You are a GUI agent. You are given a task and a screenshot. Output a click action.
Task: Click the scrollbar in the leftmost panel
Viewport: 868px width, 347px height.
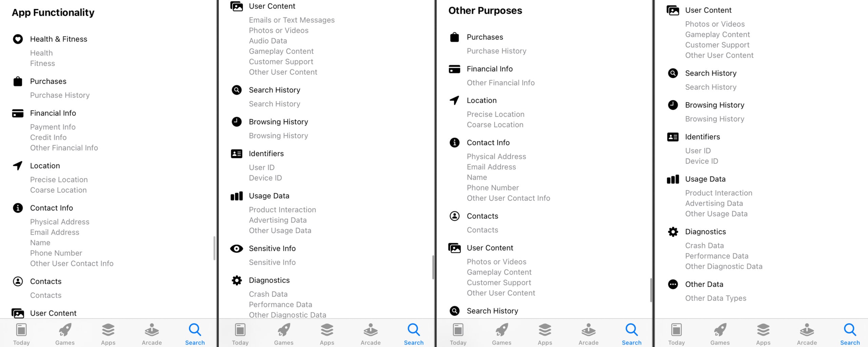(214, 248)
